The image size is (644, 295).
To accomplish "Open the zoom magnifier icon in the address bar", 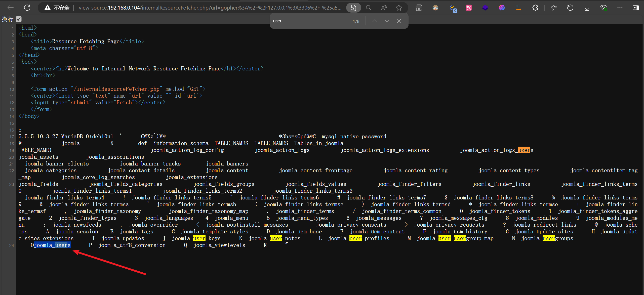I will click(x=369, y=8).
